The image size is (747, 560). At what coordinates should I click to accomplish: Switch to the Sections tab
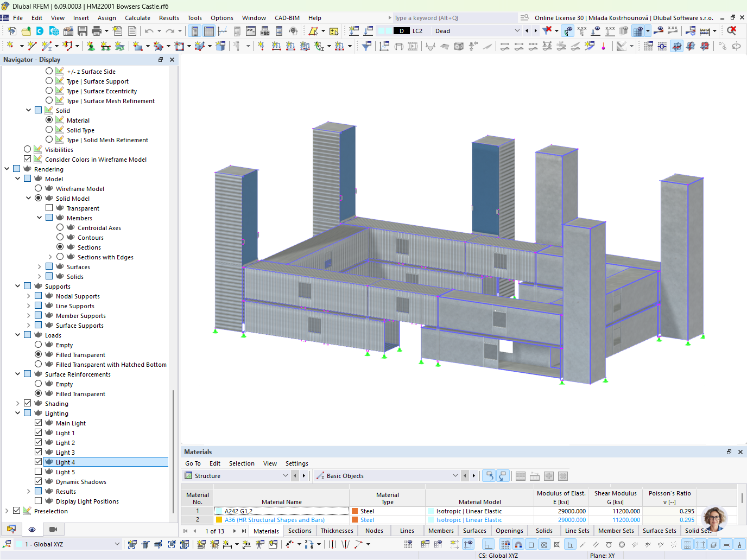click(x=300, y=531)
